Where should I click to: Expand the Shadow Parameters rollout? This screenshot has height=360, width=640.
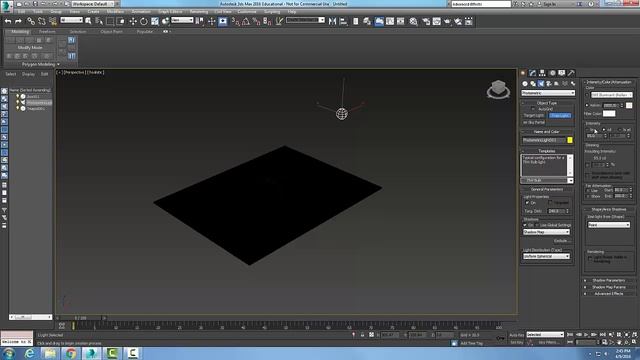click(609, 280)
